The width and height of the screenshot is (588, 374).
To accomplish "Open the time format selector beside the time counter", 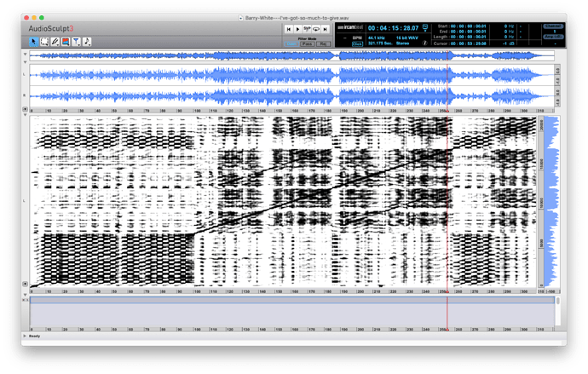I will (x=425, y=27).
